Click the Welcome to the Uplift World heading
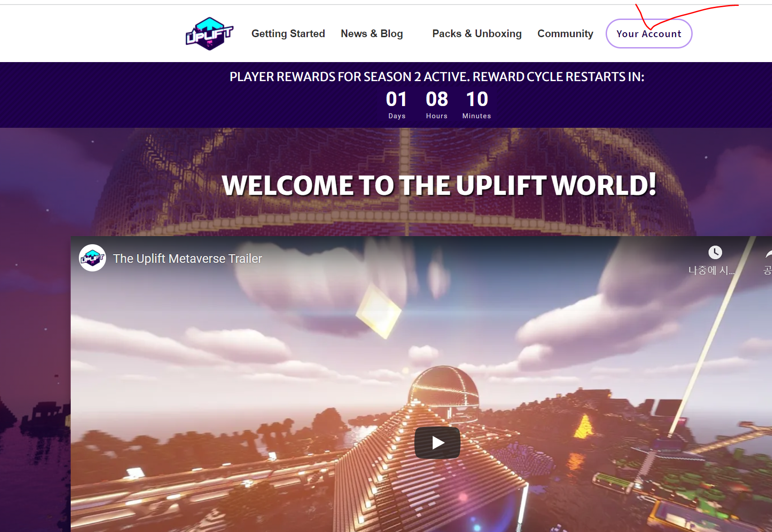Viewport: 772px width, 532px height. coord(439,185)
